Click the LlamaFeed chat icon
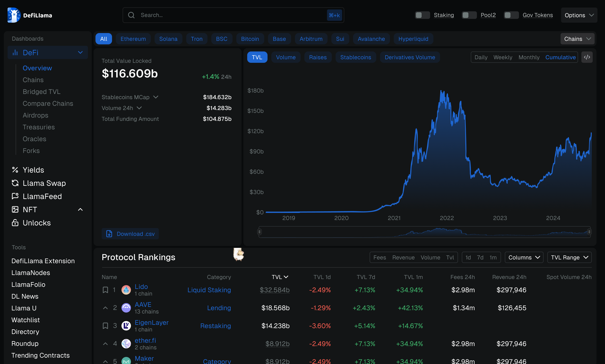 (x=15, y=196)
